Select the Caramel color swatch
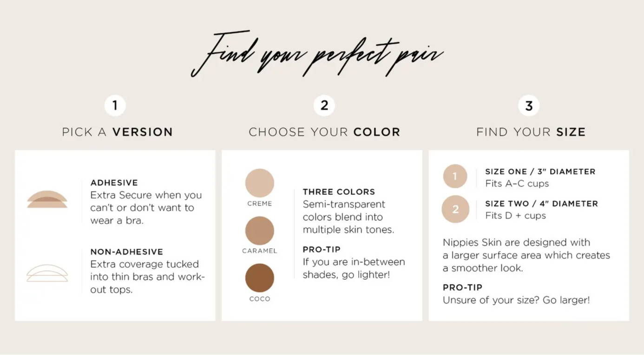The image size is (644, 355). (x=260, y=231)
